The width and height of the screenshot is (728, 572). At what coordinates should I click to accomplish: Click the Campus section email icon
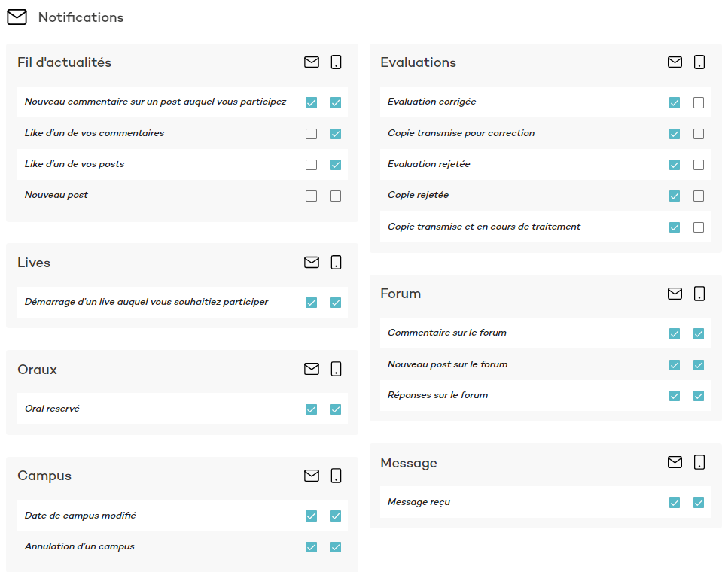(312, 476)
